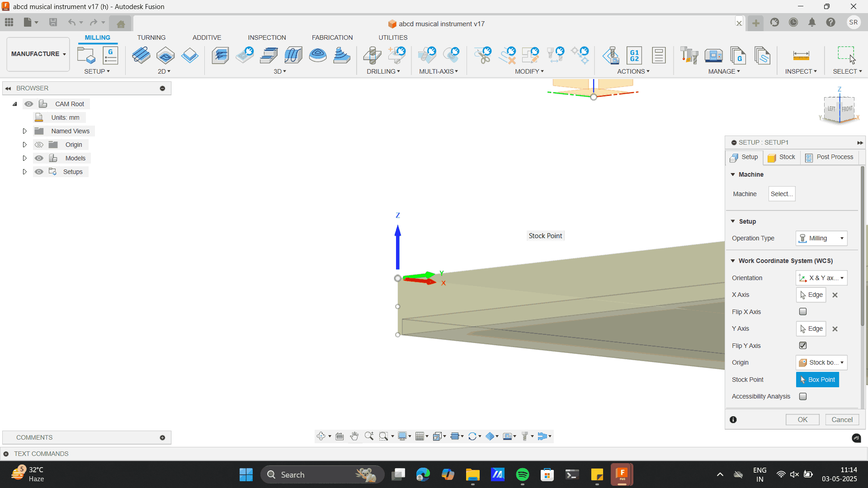
Task: Toggle visibility of Origin folder
Action: (39, 145)
